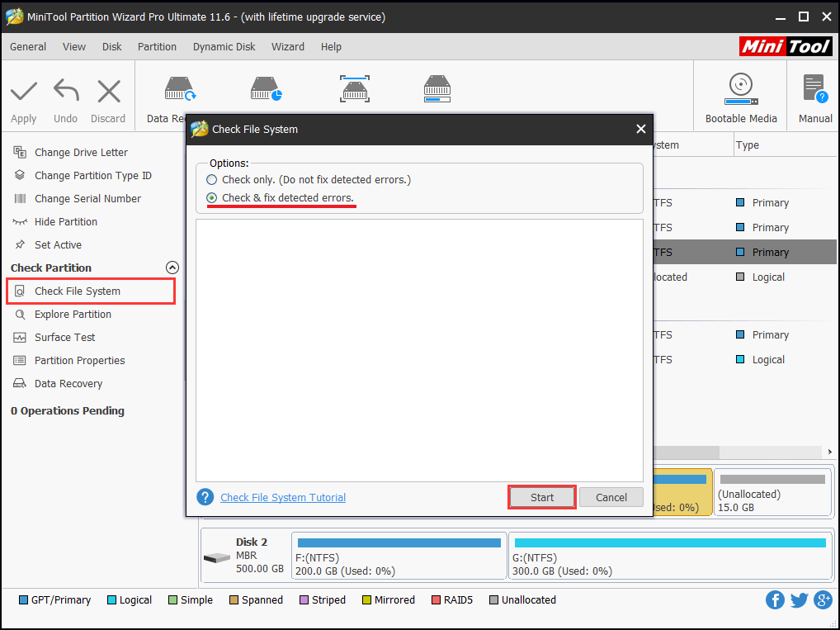Open Partition Properties in sidebar
Image resolution: width=840 pixels, height=630 pixels.
(79, 360)
